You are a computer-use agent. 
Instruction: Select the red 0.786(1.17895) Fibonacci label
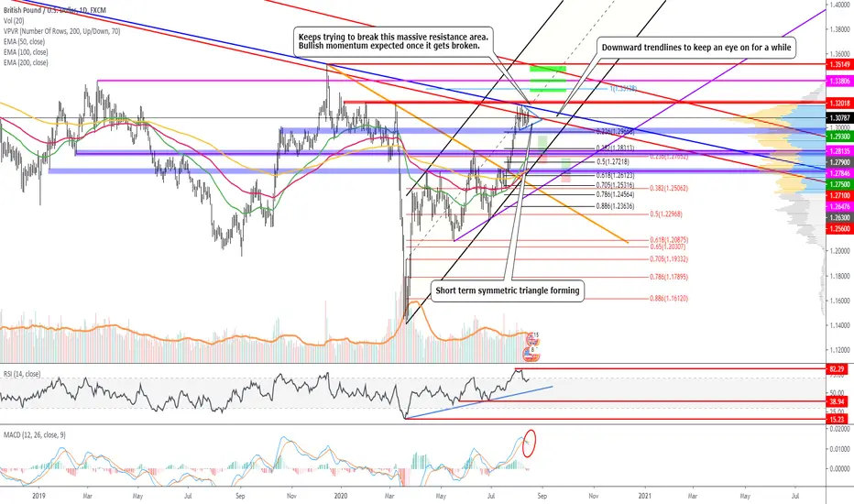(x=669, y=277)
